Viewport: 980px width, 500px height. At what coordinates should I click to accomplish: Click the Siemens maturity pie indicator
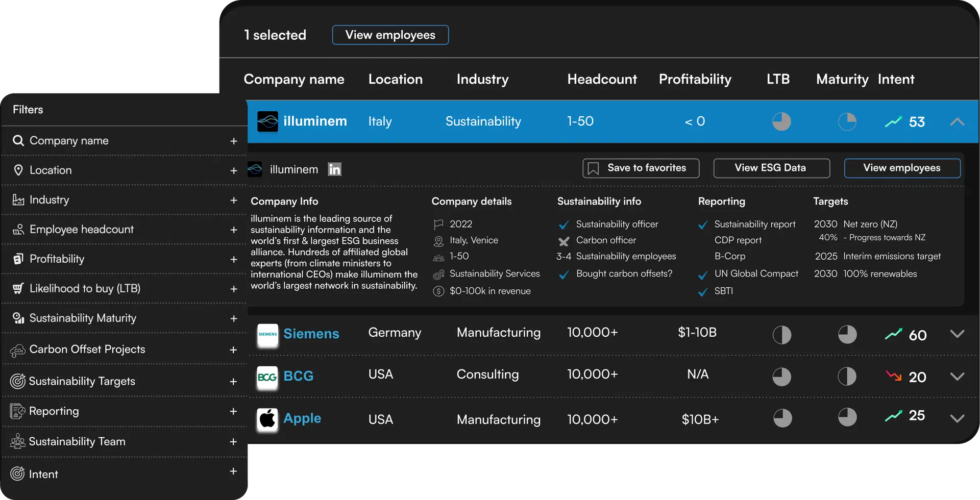click(847, 335)
